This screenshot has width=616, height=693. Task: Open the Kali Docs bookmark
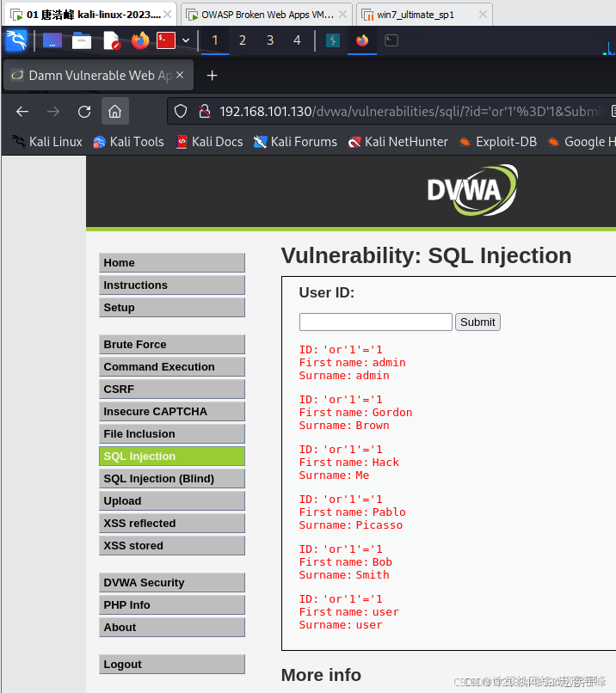[x=209, y=142]
